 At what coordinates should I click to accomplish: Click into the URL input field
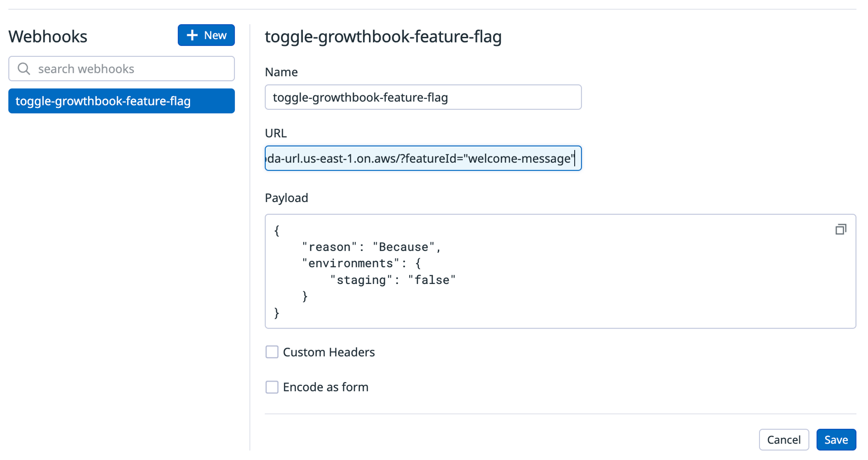(x=423, y=158)
